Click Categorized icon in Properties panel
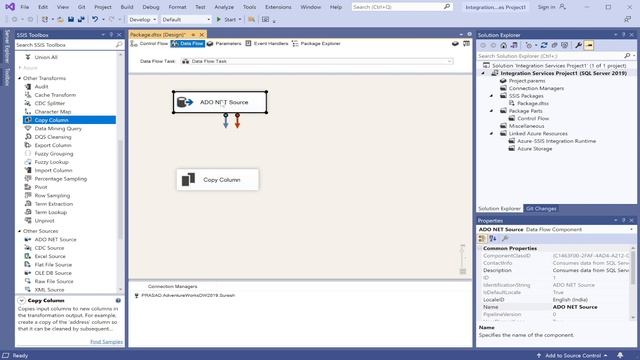This screenshot has width=640, height=360. [x=482, y=239]
